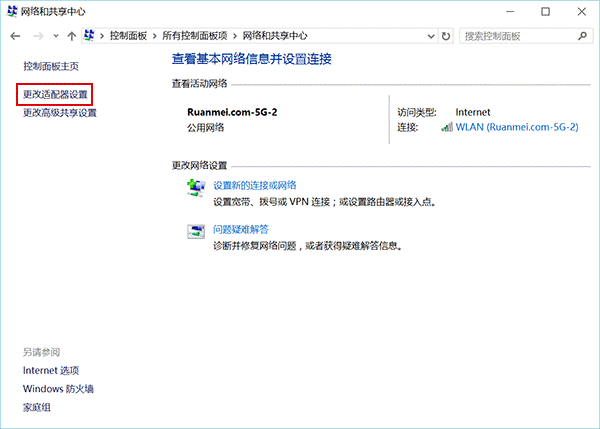Click the Forward navigation arrow
This screenshot has height=429, width=600.
click(37, 36)
